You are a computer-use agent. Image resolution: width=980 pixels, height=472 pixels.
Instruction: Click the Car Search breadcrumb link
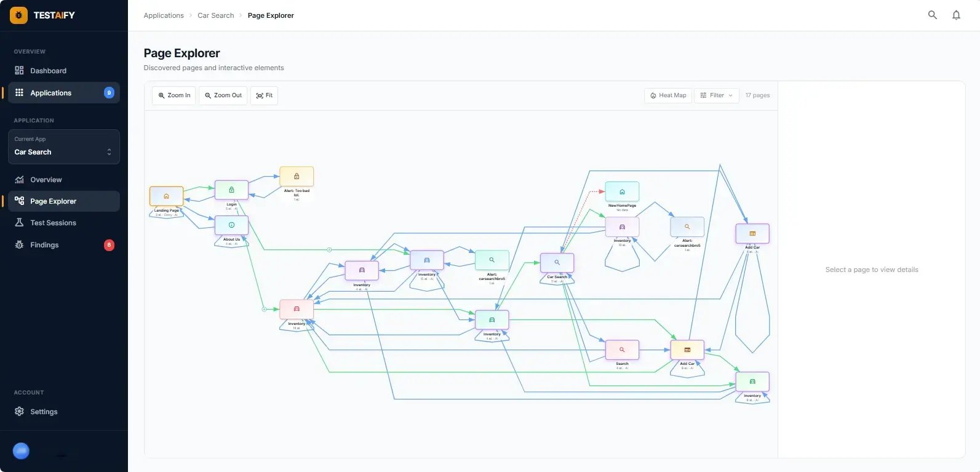click(216, 15)
